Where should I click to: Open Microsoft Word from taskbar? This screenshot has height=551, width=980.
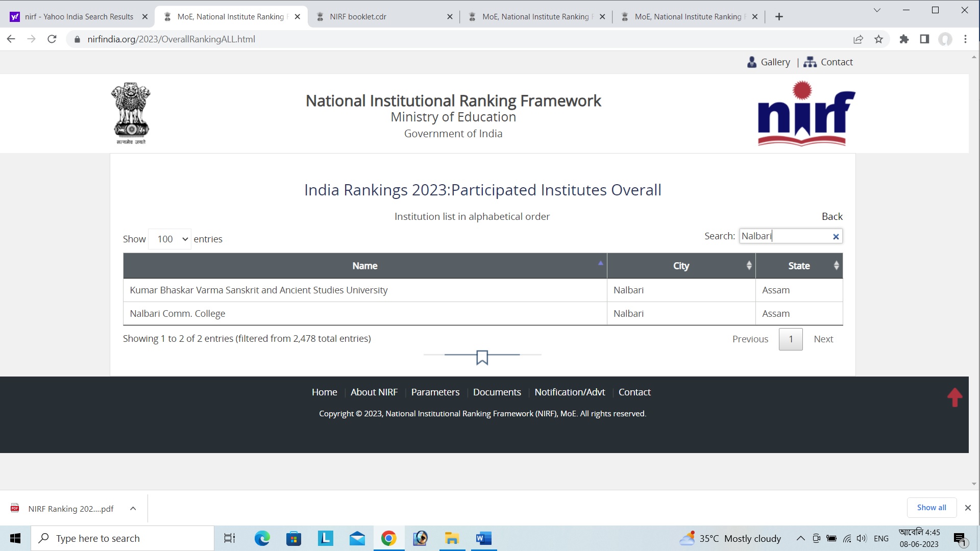click(483, 538)
